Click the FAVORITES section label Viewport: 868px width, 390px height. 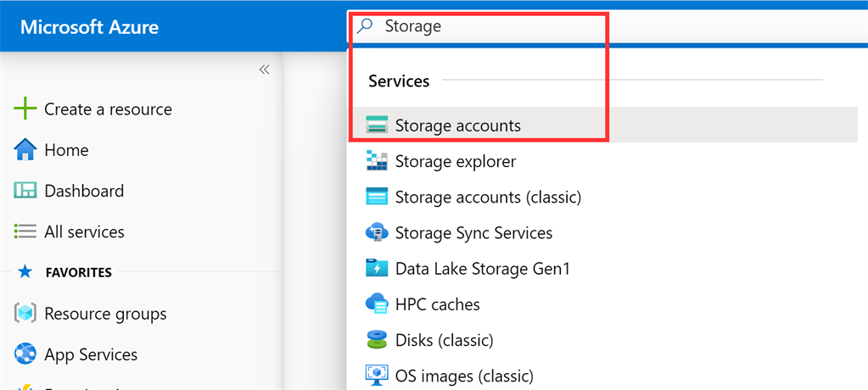(x=79, y=272)
